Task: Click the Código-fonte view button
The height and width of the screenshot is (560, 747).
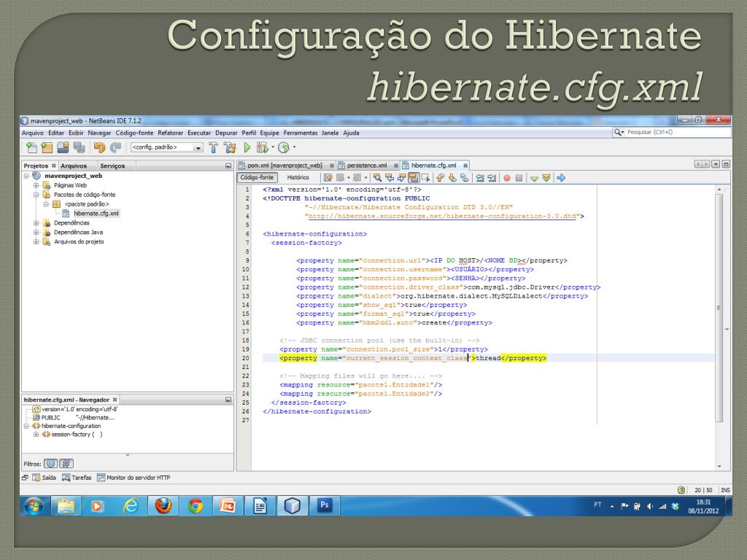Action: [x=258, y=178]
